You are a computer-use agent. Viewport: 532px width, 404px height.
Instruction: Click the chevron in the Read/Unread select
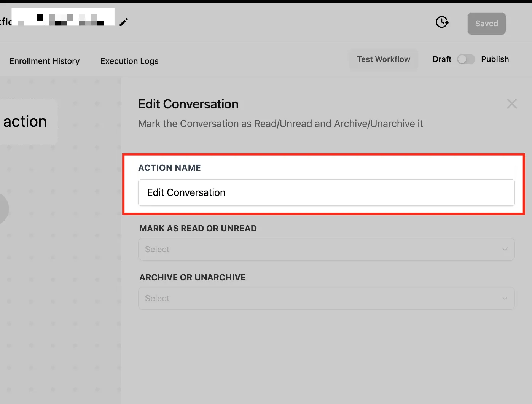pyautogui.click(x=505, y=250)
